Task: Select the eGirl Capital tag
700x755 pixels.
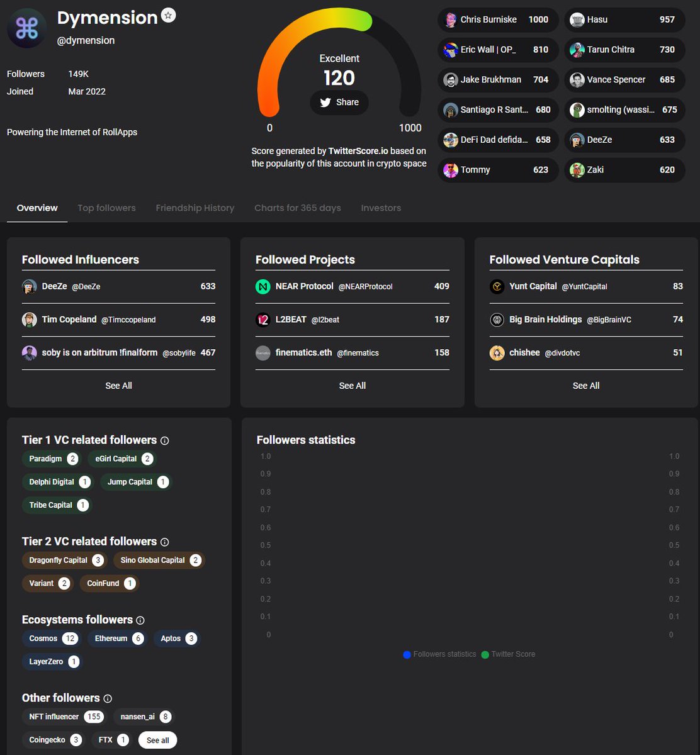Action: [x=121, y=459]
